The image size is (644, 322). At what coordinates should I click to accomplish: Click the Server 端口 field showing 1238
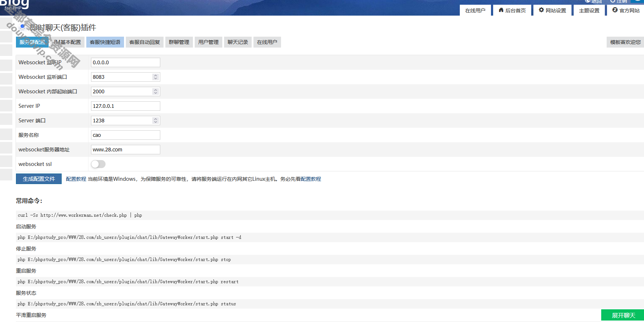click(125, 121)
